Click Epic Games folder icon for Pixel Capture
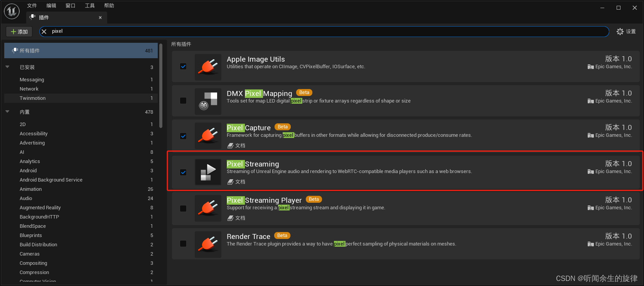The image size is (644, 286). pyautogui.click(x=590, y=135)
